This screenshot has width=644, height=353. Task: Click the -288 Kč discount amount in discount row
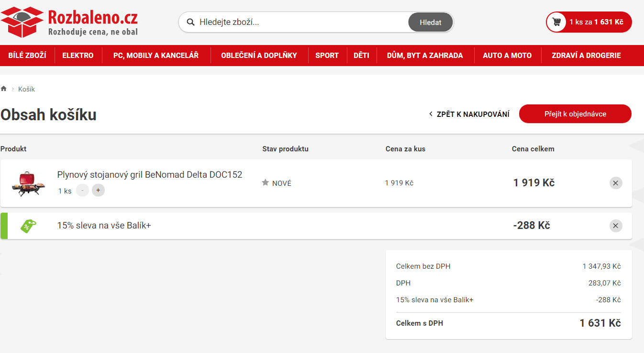click(x=532, y=226)
